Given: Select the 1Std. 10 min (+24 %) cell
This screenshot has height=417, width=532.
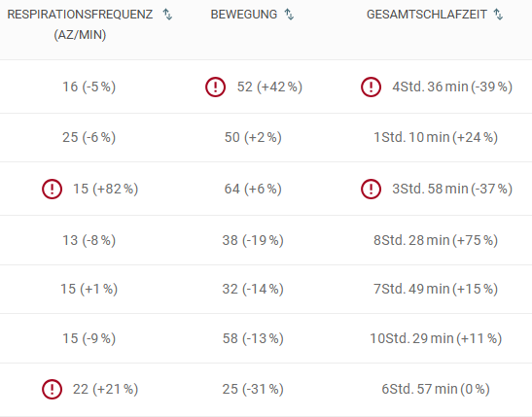Looking at the screenshot, I should pos(436,137).
